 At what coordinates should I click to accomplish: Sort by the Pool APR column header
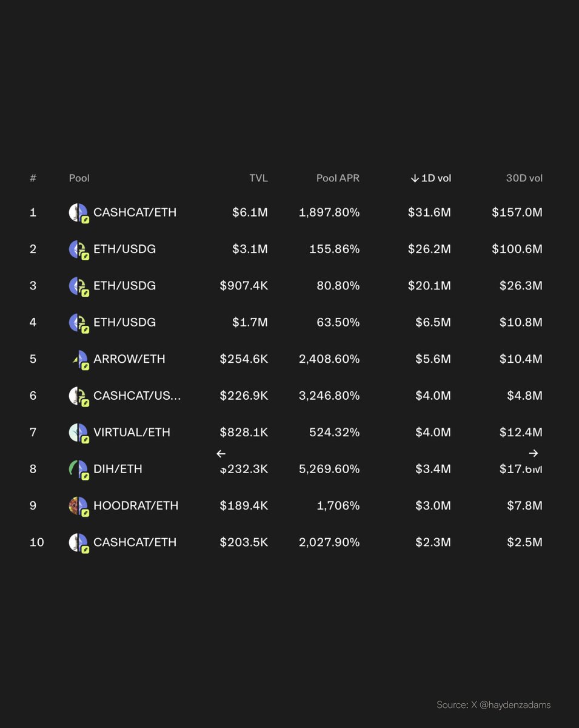pyautogui.click(x=338, y=178)
